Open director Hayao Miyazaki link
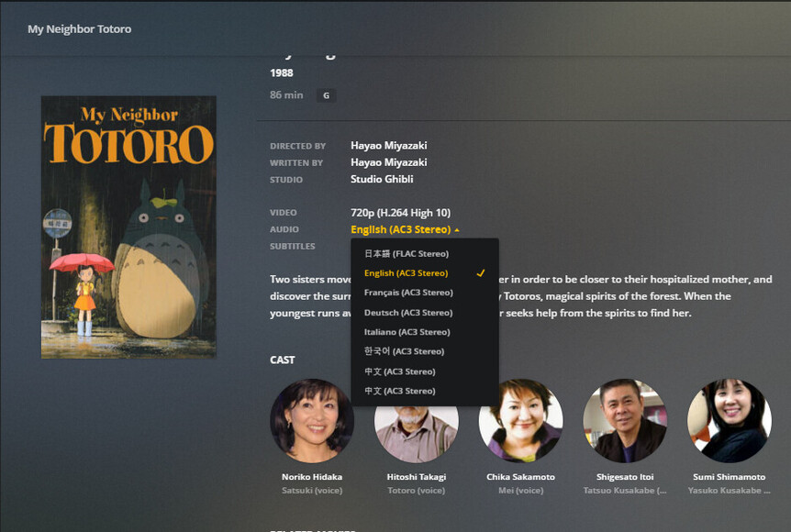The width and height of the screenshot is (791, 532). 388,146
